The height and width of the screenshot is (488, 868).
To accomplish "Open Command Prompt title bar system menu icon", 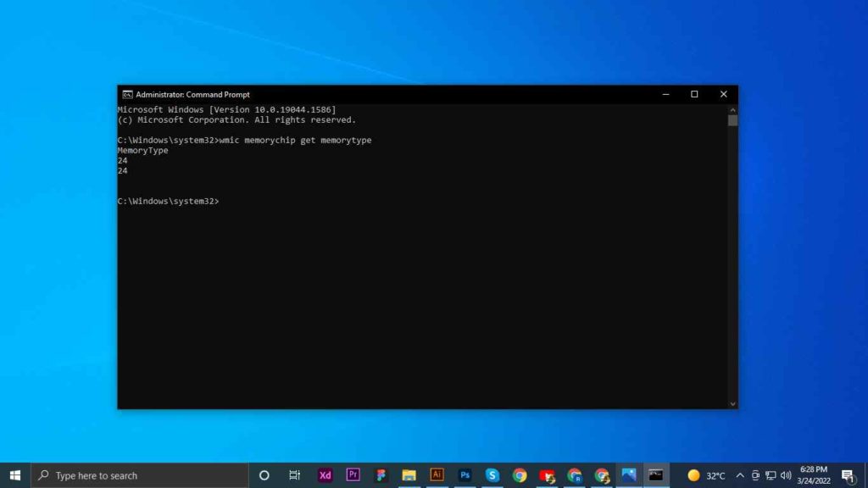I will pyautogui.click(x=127, y=95).
